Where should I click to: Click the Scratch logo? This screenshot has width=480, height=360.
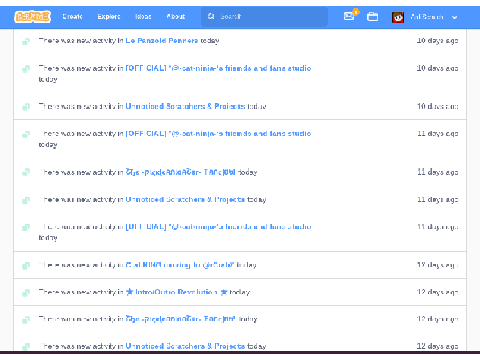point(32,16)
